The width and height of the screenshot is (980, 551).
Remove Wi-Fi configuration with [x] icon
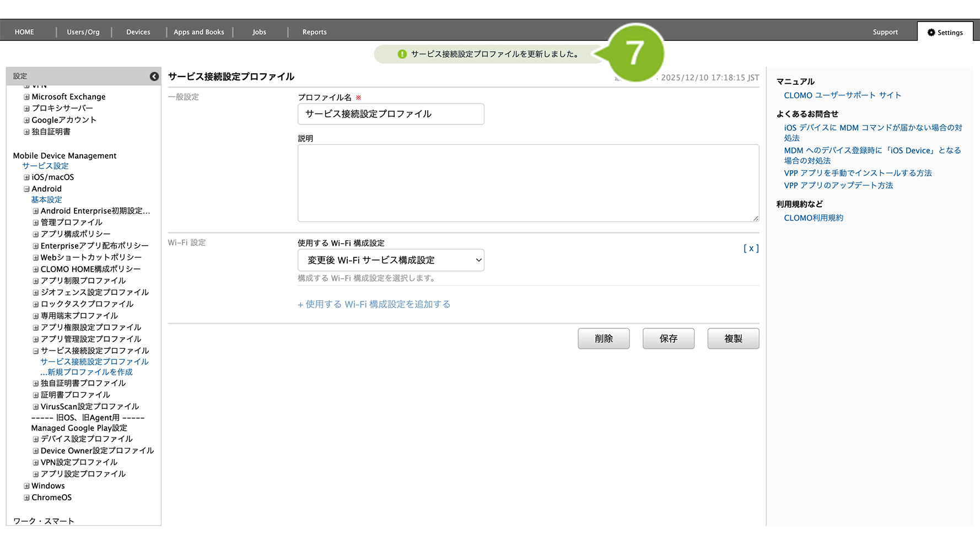(x=751, y=249)
